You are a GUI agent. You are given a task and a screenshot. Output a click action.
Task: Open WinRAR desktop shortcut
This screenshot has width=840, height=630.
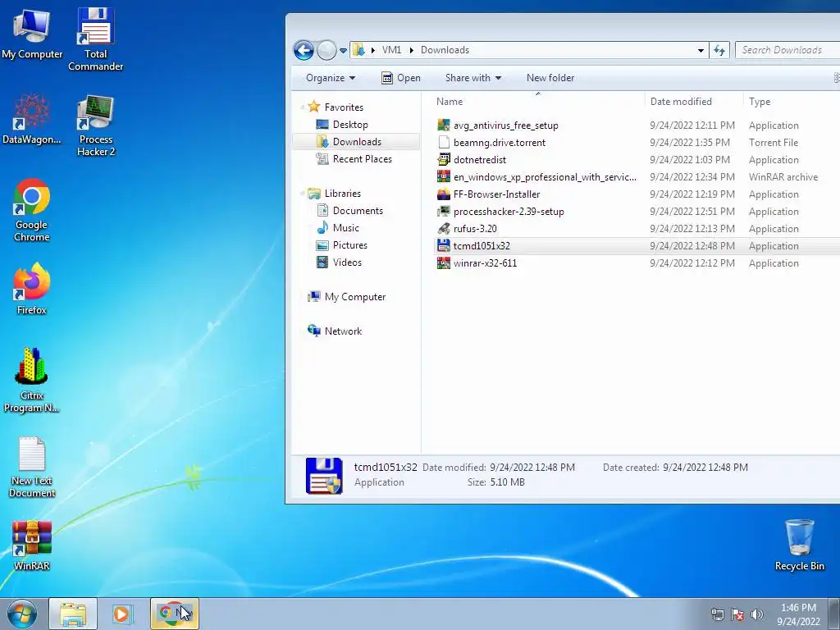32,545
